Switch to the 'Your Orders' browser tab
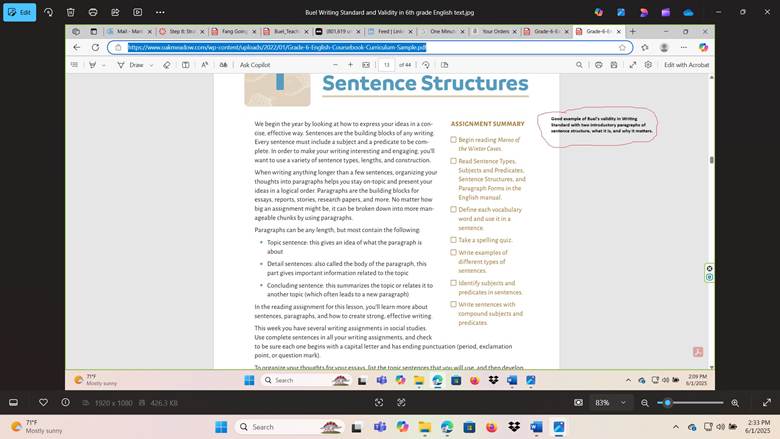 (x=494, y=31)
